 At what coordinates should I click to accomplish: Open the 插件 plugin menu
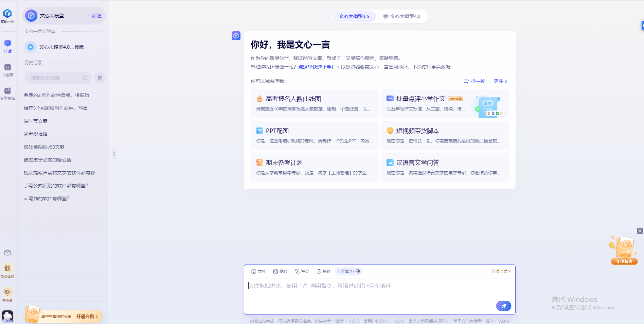323,271
